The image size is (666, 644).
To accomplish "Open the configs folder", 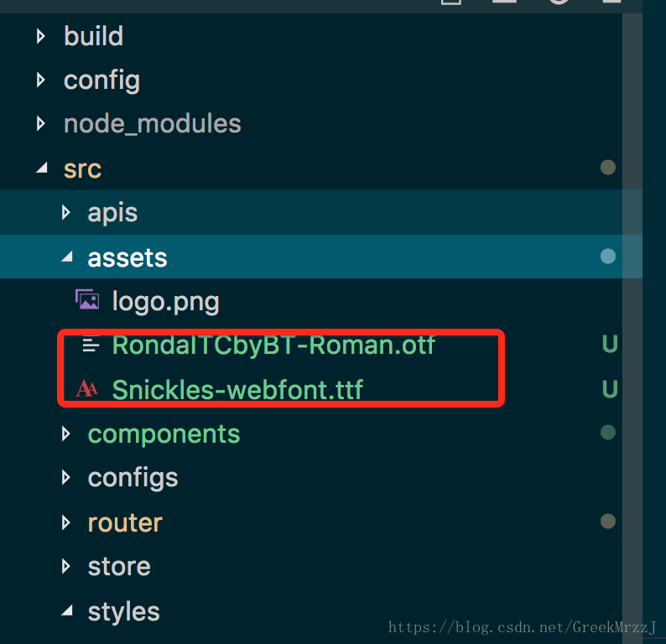I will [133, 478].
